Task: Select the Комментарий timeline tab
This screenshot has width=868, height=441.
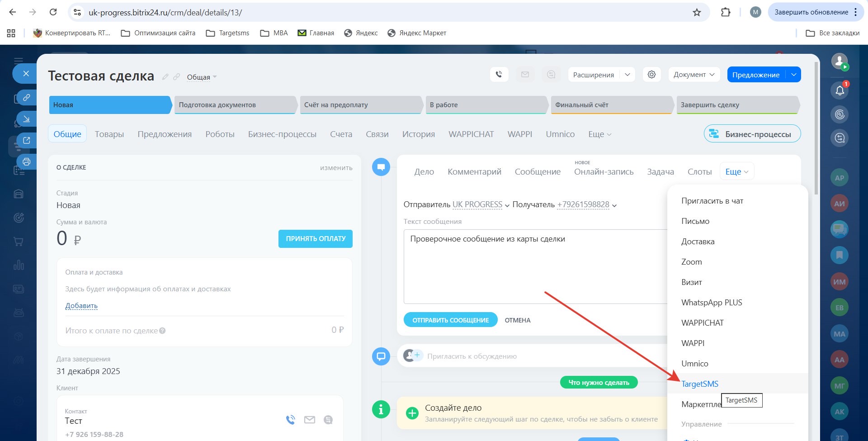Action: tap(474, 172)
